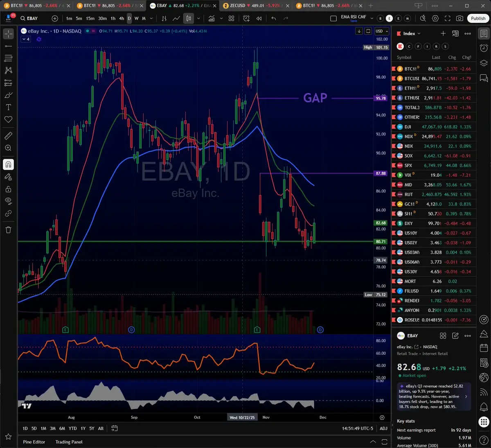
Task: Select the 3M date range
Action: pyautogui.click(x=53, y=428)
